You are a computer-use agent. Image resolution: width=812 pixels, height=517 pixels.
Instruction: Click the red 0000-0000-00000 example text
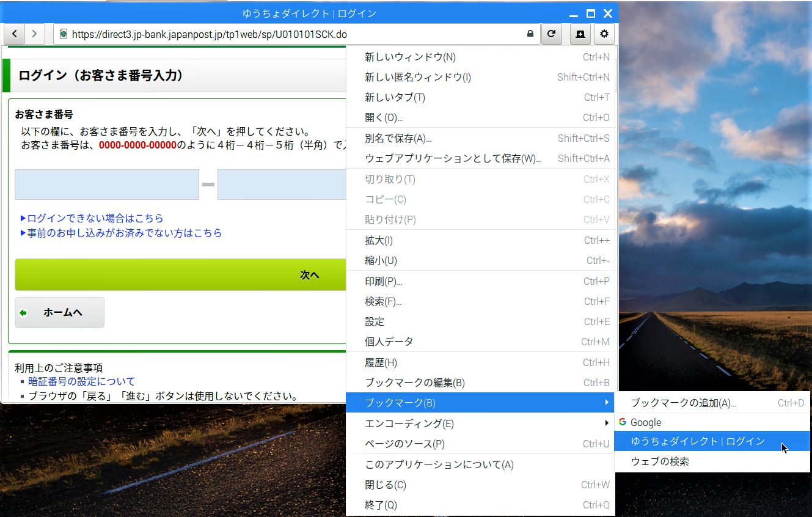pos(137,145)
